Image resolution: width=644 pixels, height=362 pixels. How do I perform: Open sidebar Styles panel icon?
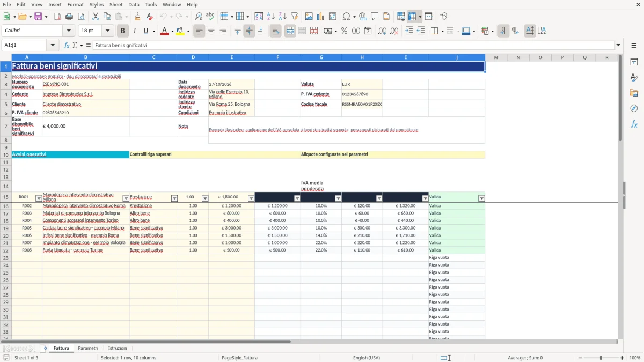(x=634, y=77)
